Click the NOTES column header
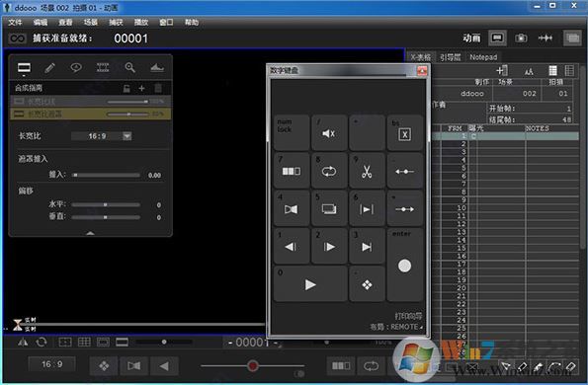The image size is (588, 385). (x=537, y=128)
